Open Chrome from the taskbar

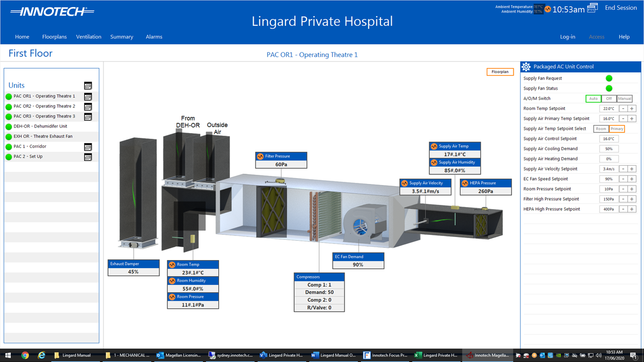click(x=25, y=355)
